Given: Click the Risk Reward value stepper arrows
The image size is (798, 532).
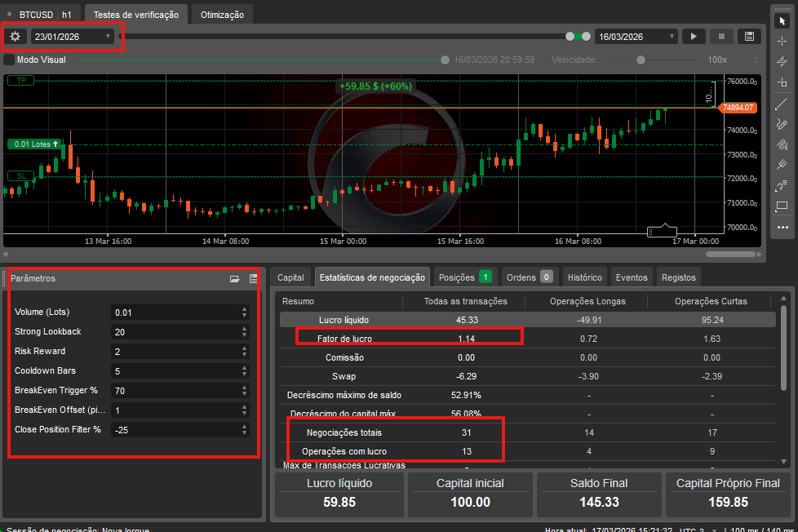Looking at the screenshot, I should pos(244,351).
